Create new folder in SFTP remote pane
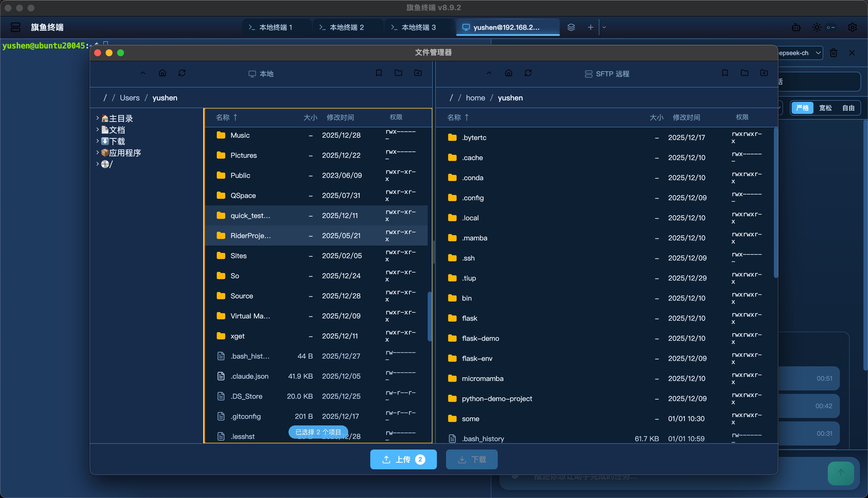868x498 pixels. point(764,73)
